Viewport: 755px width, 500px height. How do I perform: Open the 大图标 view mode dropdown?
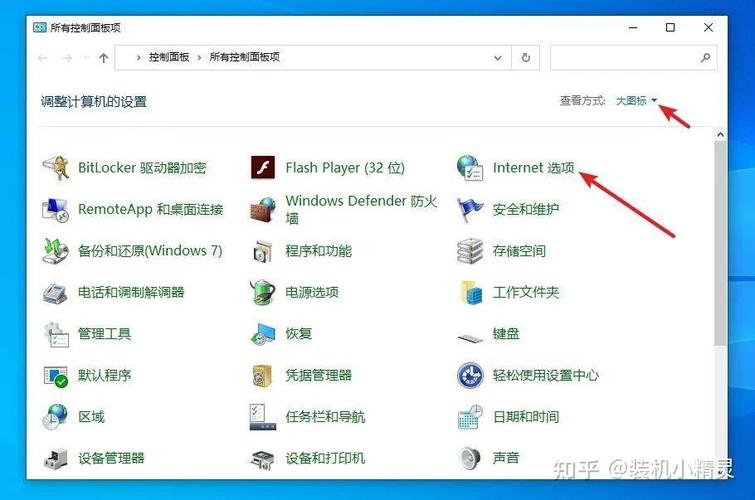coord(636,101)
